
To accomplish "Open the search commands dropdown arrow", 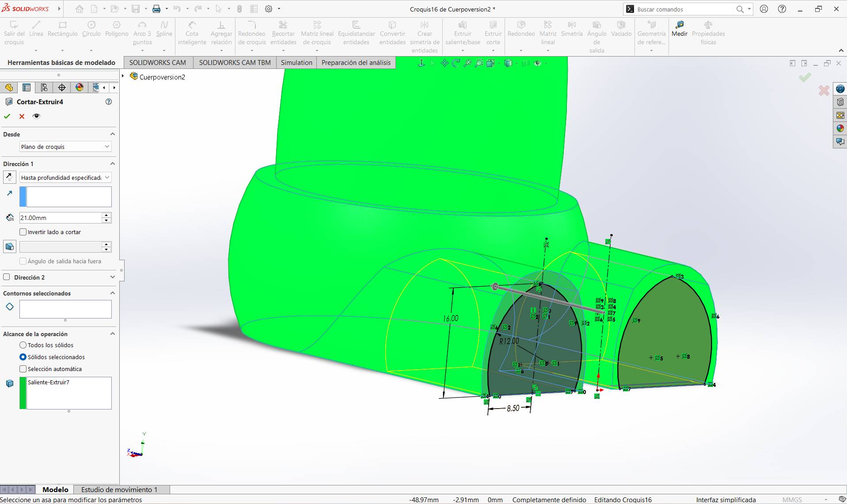I will tap(749, 9).
